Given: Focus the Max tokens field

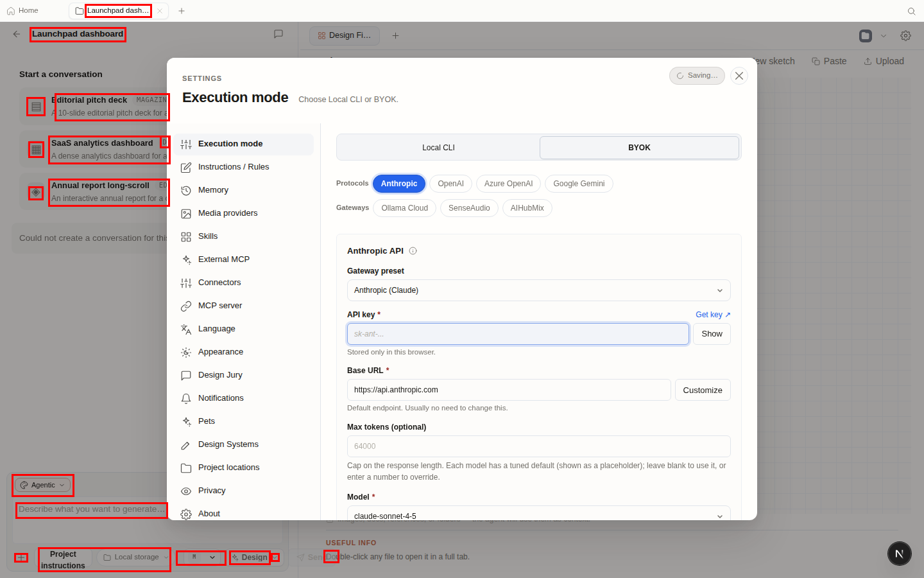Looking at the screenshot, I should click(x=538, y=446).
